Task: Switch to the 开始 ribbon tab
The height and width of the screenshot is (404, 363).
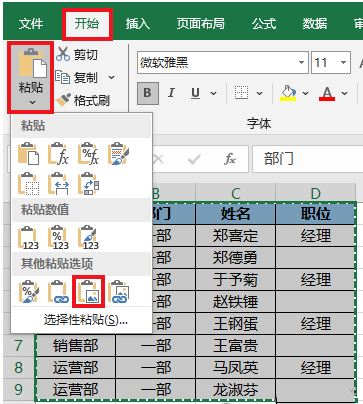Action: 87,24
